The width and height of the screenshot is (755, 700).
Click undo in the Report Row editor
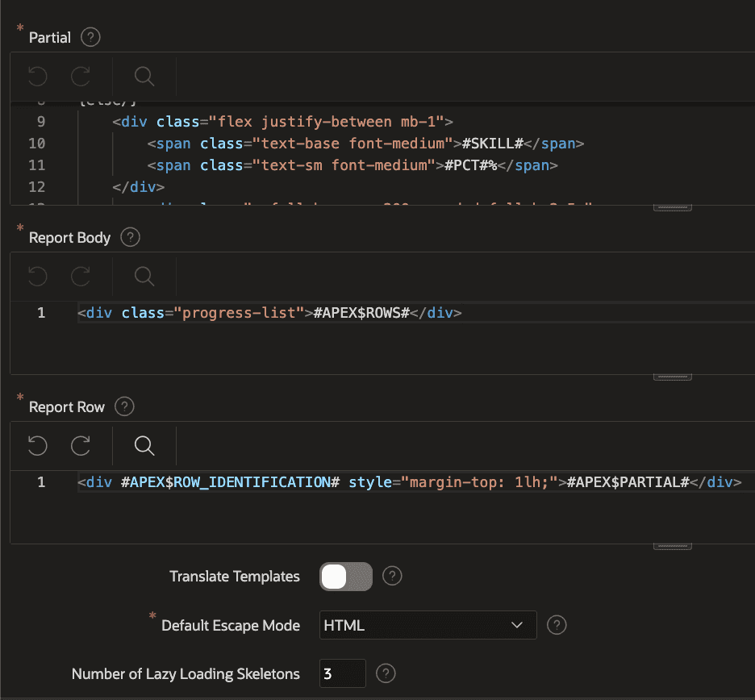[36, 446]
